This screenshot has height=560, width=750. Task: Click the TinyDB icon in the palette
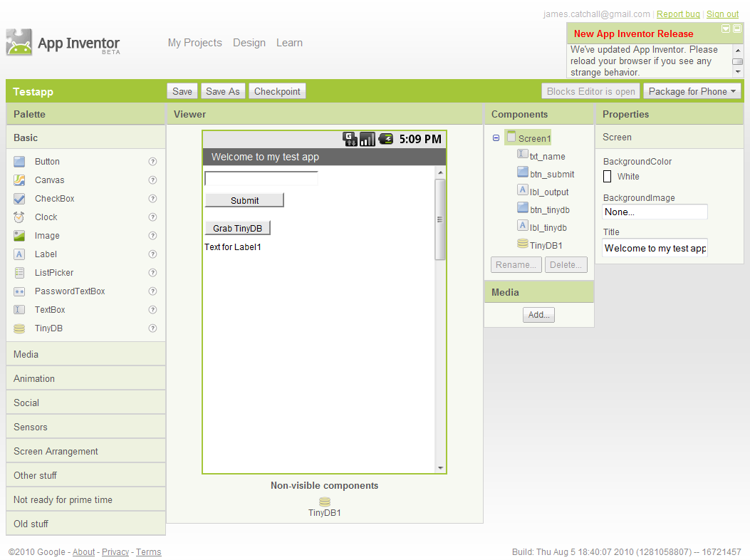tap(19, 328)
